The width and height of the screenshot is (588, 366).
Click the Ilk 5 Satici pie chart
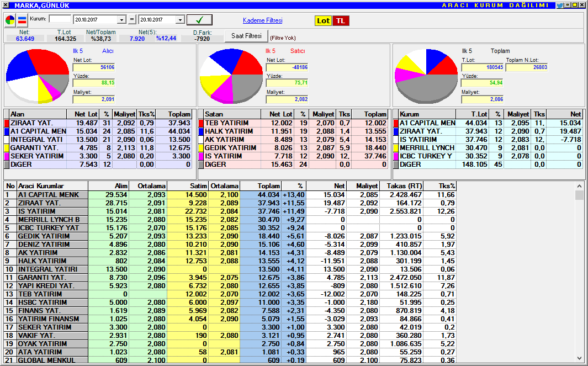point(231,76)
